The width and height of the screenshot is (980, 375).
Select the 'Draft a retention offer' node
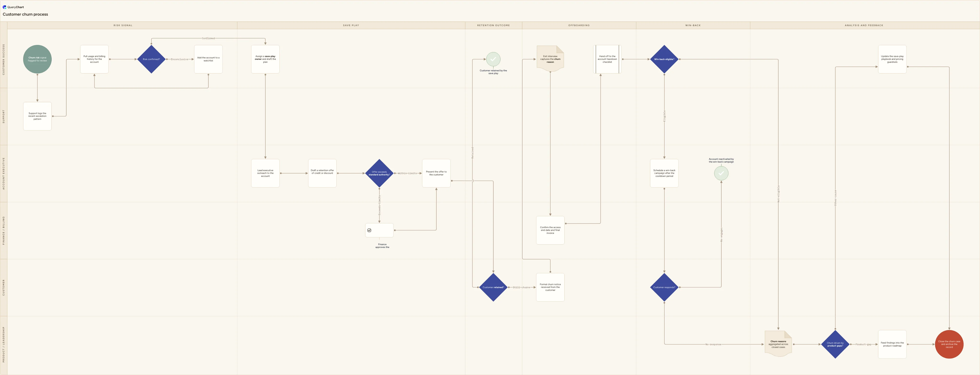click(x=322, y=173)
